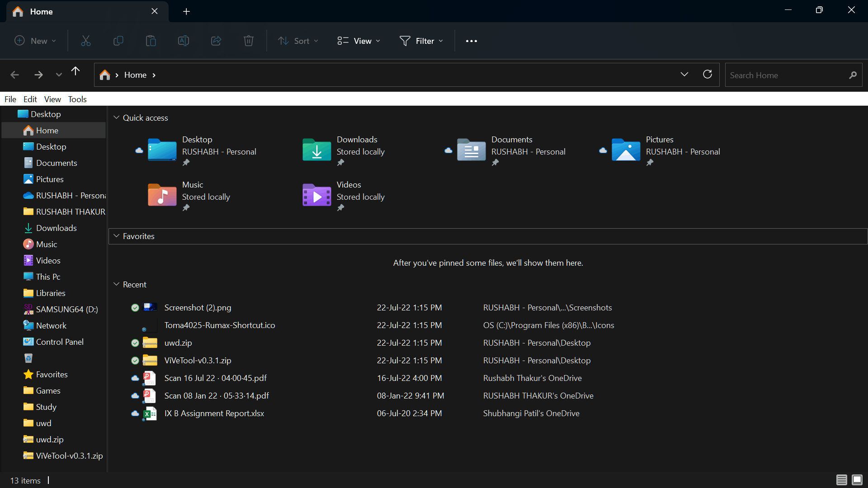Click the Paste clipboard icon
The height and width of the screenshot is (488, 868).
tap(151, 41)
